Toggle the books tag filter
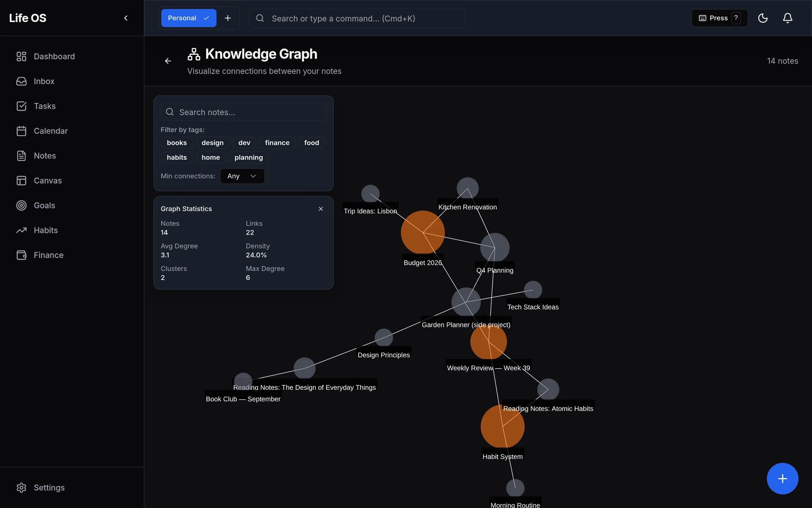812x508 pixels. [x=177, y=143]
